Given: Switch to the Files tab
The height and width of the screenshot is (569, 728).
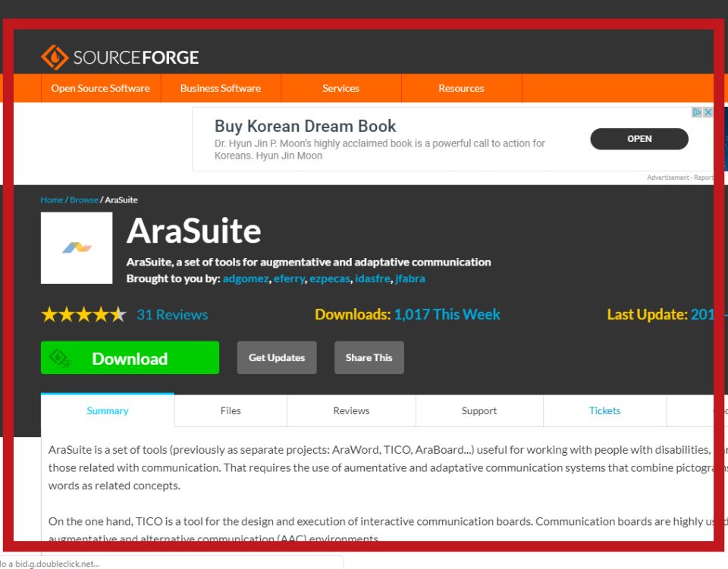Looking at the screenshot, I should click(x=231, y=410).
